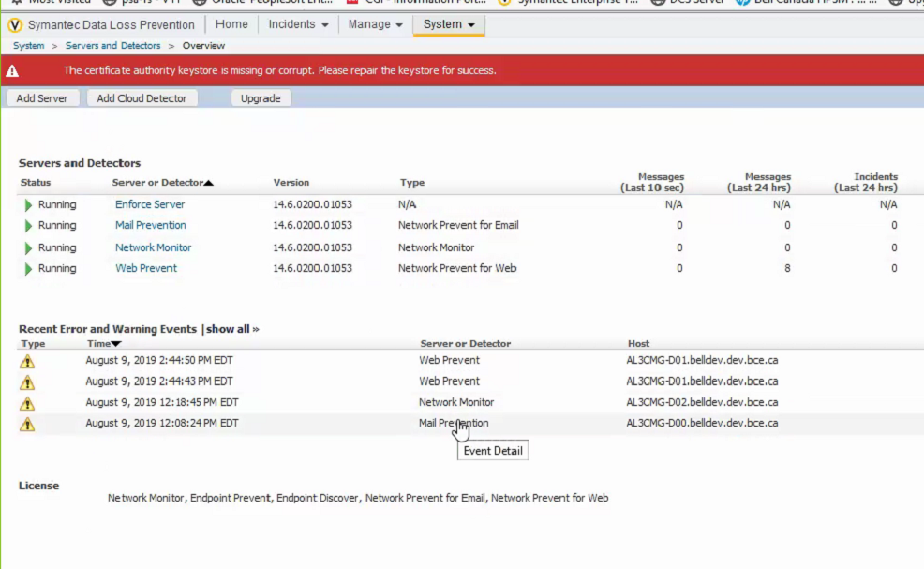This screenshot has width=924, height=569.
Task: Click the Symantec Data Loss Prevention logo icon
Action: coord(14,25)
